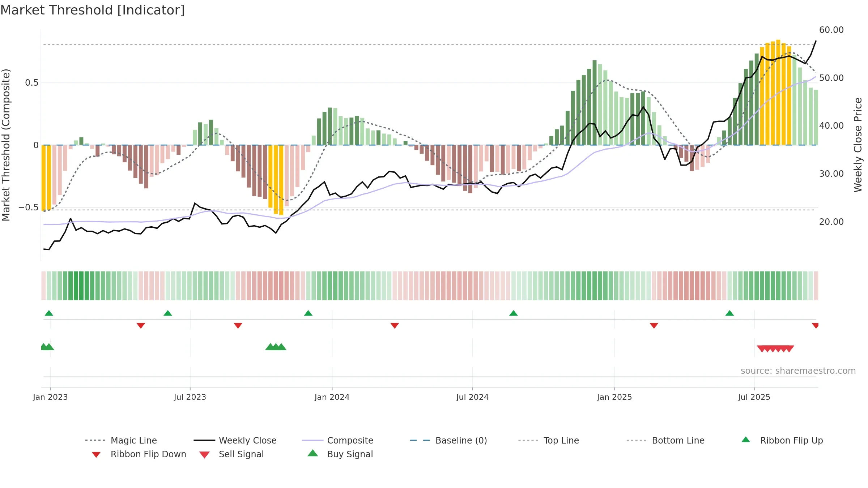Image resolution: width=868 pixels, height=488 pixels.
Task: Toggle the Top Line legend entry
Action: pyautogui.click(x=548, y=440)
